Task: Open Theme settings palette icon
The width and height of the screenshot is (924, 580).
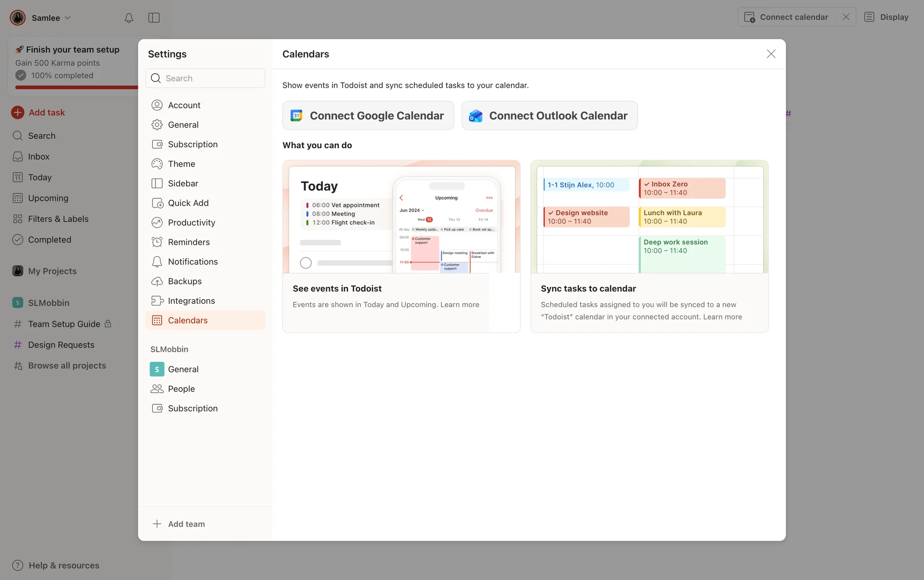Action: 157,164
